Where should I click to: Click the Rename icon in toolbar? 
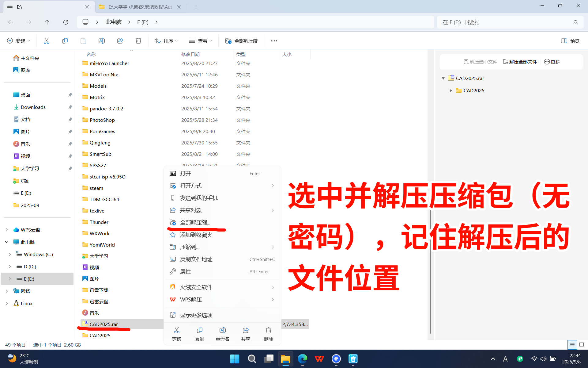point(101,41)
